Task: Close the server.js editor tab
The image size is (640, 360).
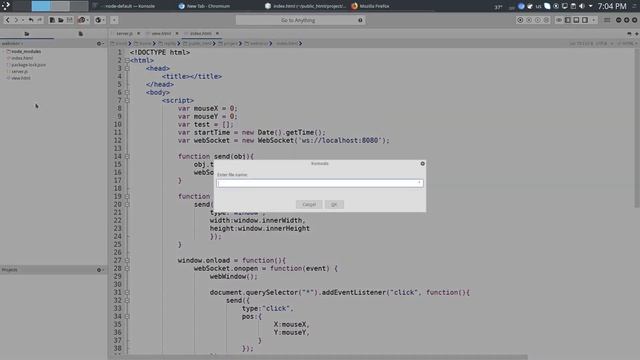Action: (138, 33)
